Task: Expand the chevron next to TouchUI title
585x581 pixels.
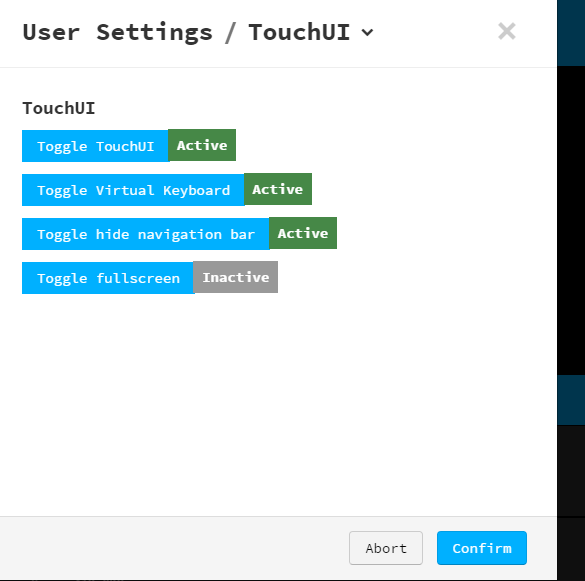Action: click(367, 33)
